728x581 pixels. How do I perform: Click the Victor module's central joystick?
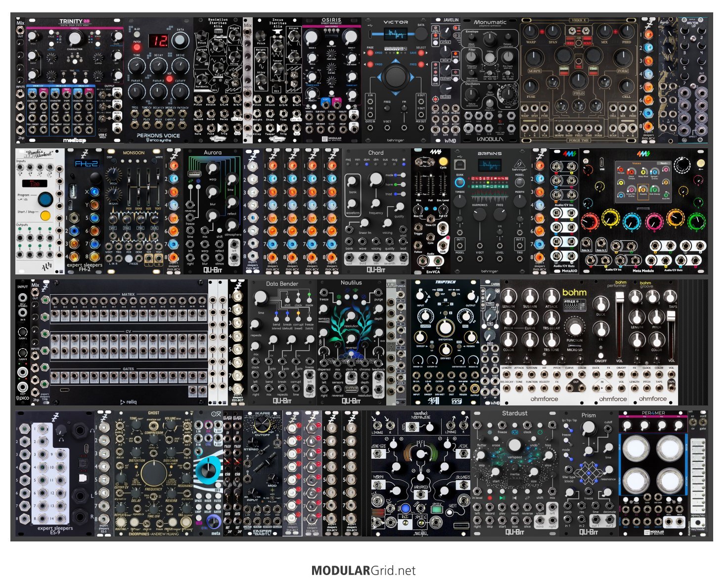point(395,77)
